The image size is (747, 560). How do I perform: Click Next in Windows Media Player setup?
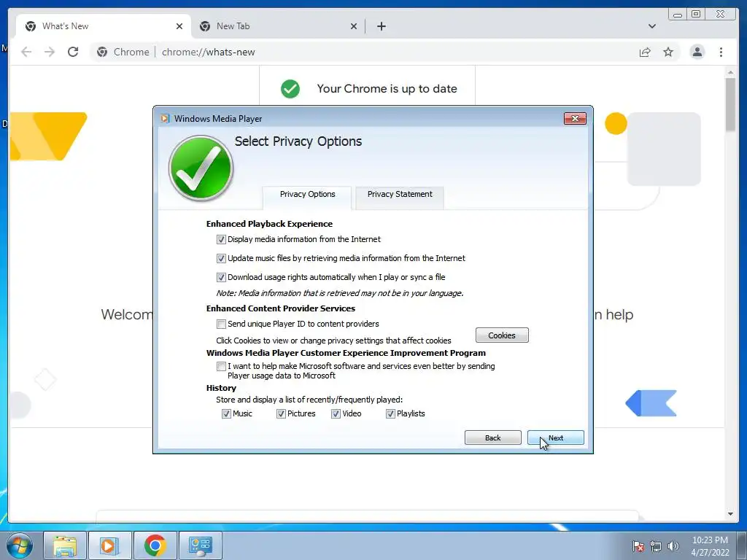(x=555, y=437)
